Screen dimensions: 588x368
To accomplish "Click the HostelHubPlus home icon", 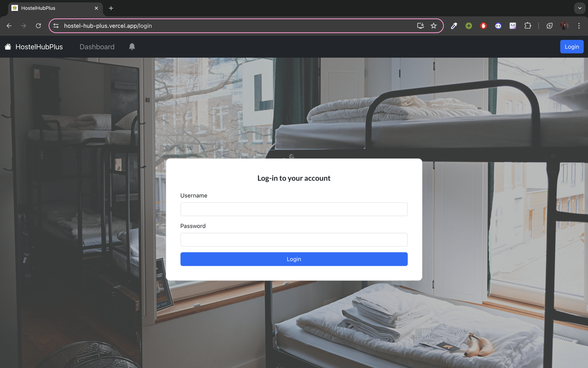I will 7,46.
